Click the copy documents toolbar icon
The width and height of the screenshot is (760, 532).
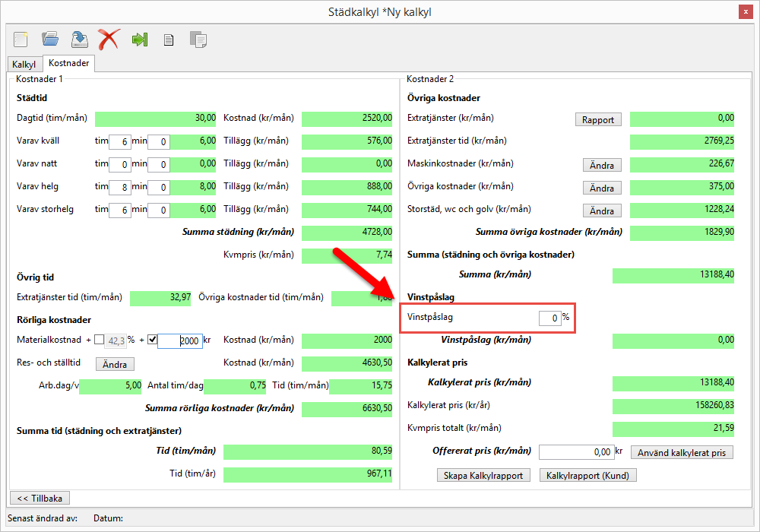[198, 40]
